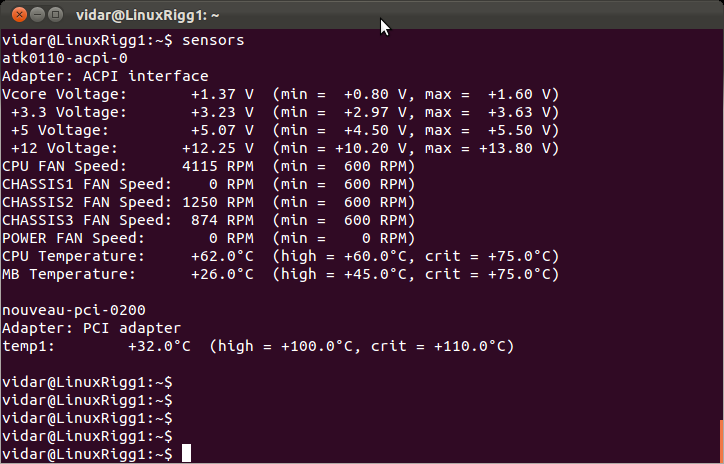The image size is (724, 464).
Task: Click the Vcore Voltage label
Action: (64, 94)
